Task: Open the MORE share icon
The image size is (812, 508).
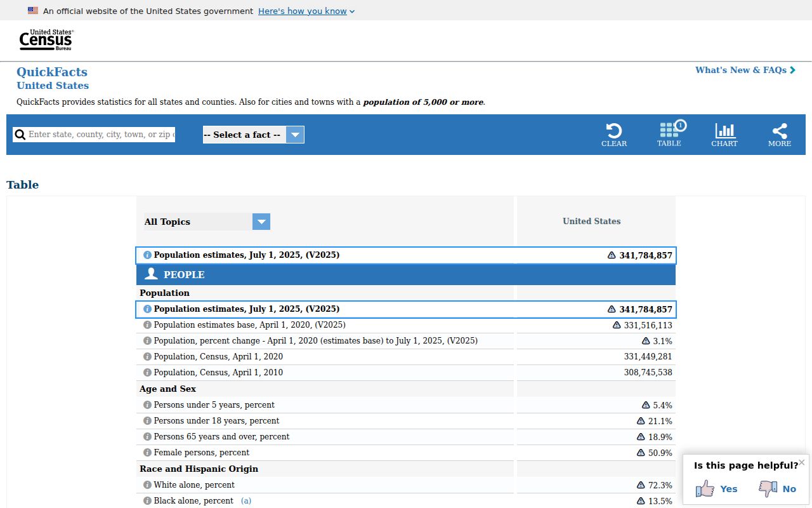Action: 780,135
